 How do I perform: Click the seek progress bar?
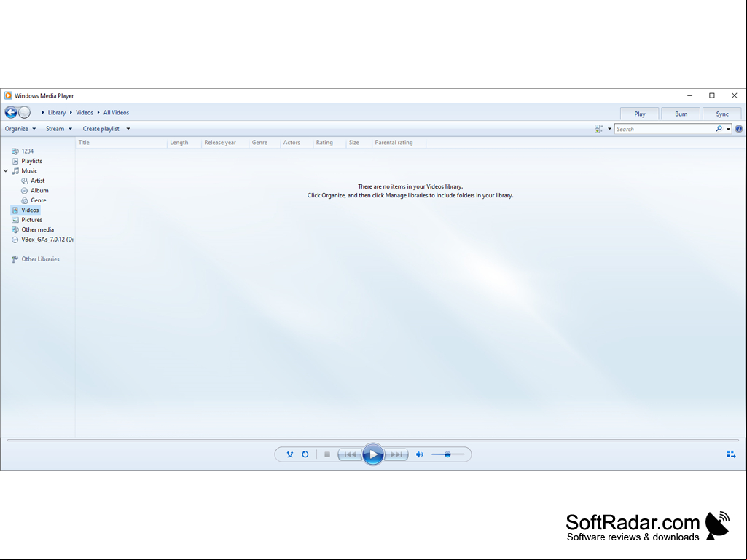373,440
